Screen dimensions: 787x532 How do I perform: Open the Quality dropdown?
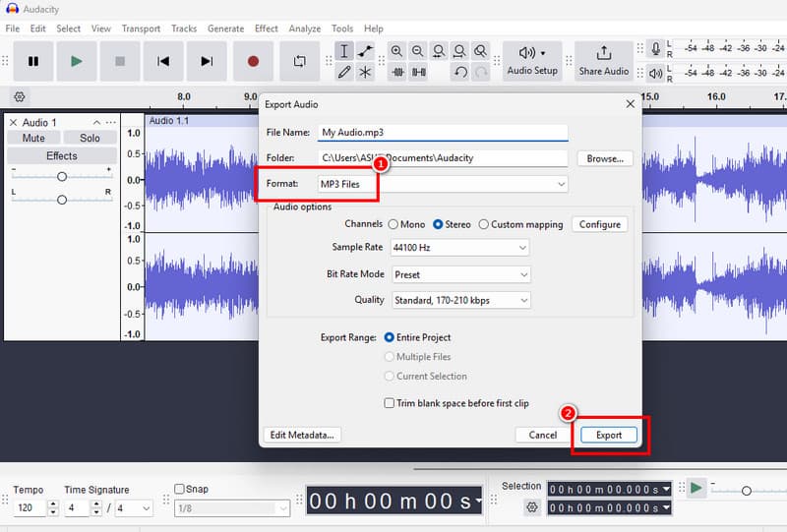point(460,300)
